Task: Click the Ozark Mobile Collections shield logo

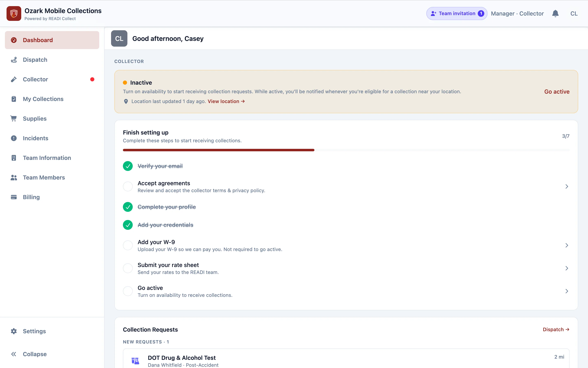Action: [14, 13]
